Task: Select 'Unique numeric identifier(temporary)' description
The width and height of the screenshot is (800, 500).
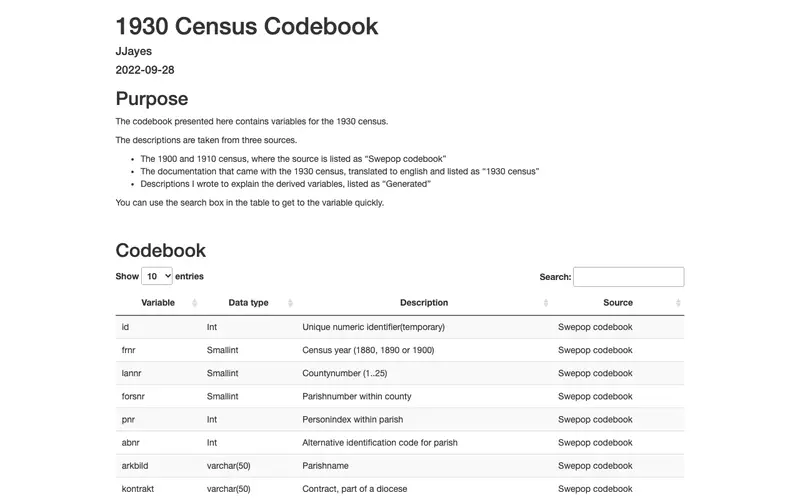Action: [x=373, y=327]
